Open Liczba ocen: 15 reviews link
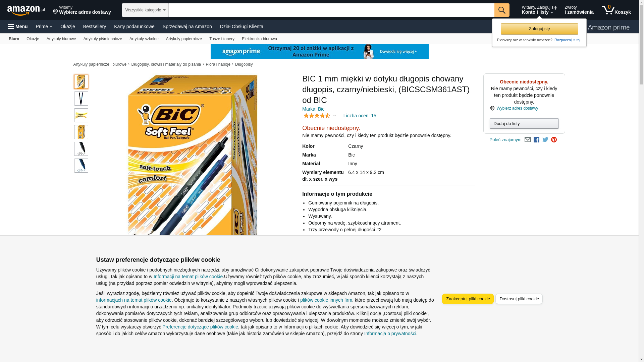This screenshot has height=362, width=644. 360,116
